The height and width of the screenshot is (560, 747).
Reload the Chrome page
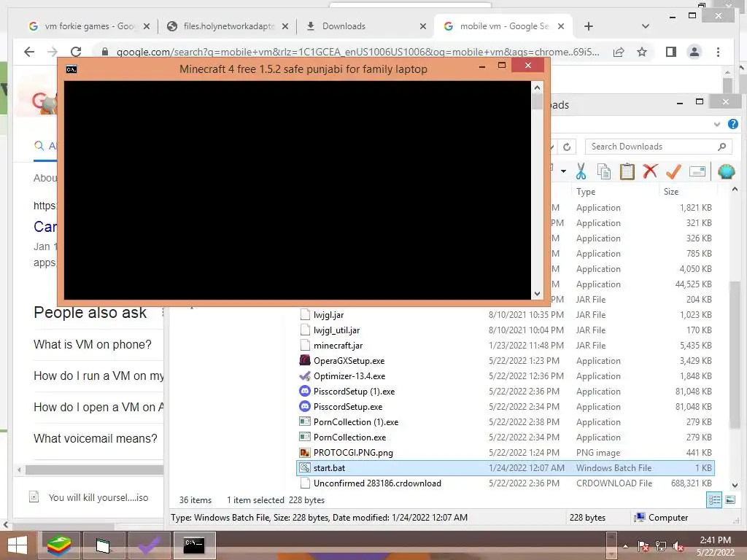tap(76, 52)
